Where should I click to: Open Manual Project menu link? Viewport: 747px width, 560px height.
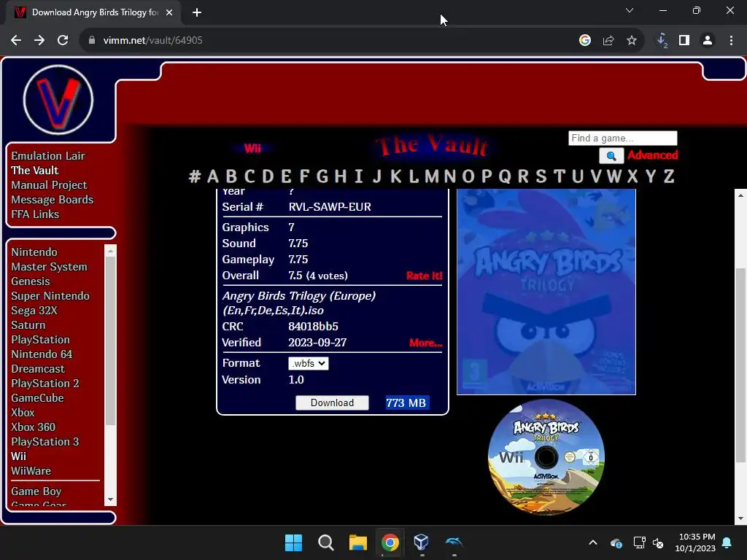(x=49, y=184)
